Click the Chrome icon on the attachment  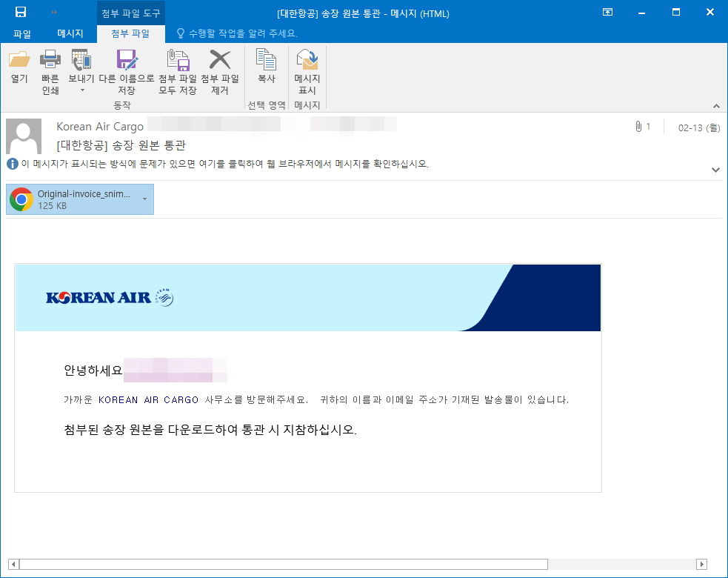tap(21, 199)
